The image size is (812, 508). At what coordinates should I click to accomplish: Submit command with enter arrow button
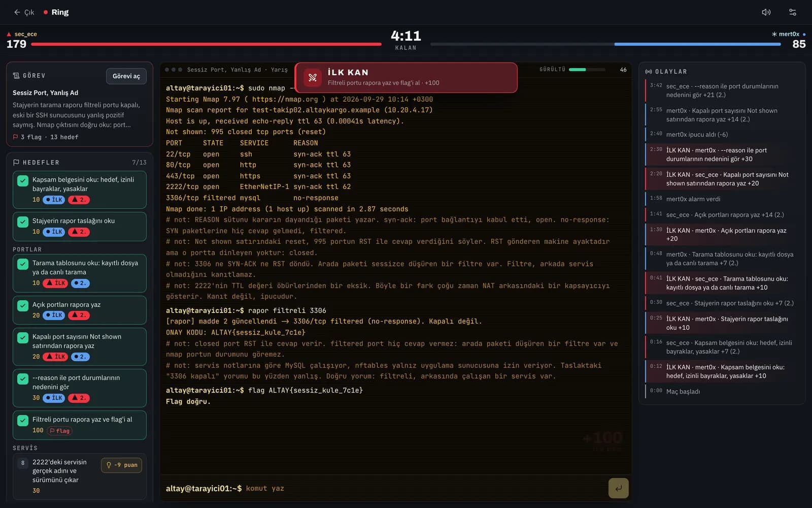618,488
